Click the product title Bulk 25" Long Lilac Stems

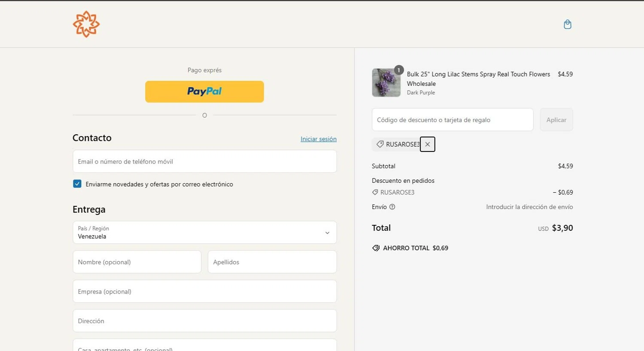pyautogui.click(x=478, y=79)
